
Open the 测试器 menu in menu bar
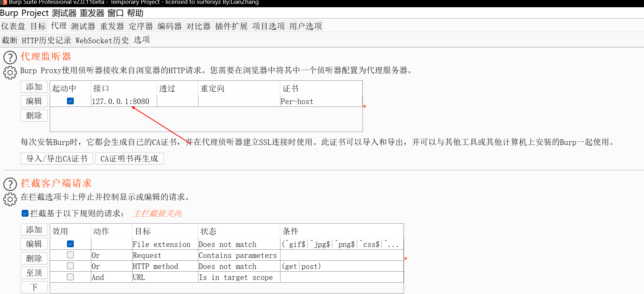coord(64,13)
